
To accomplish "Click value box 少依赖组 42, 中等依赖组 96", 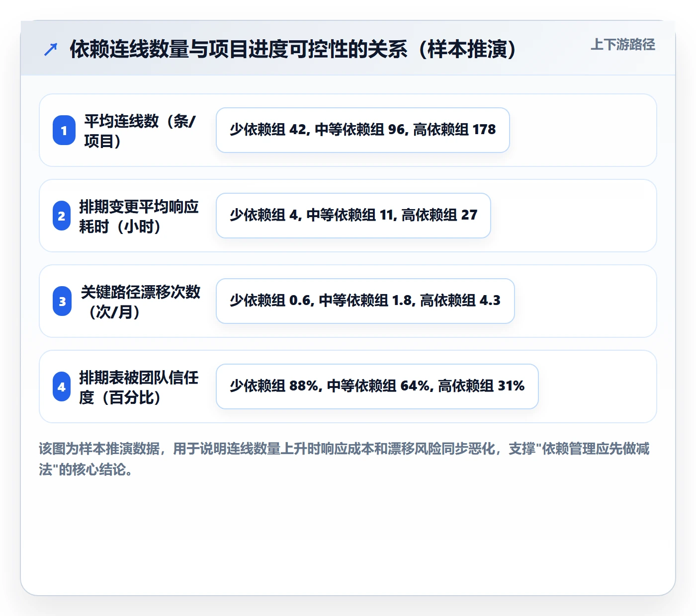I will click(x=363, y=130).
